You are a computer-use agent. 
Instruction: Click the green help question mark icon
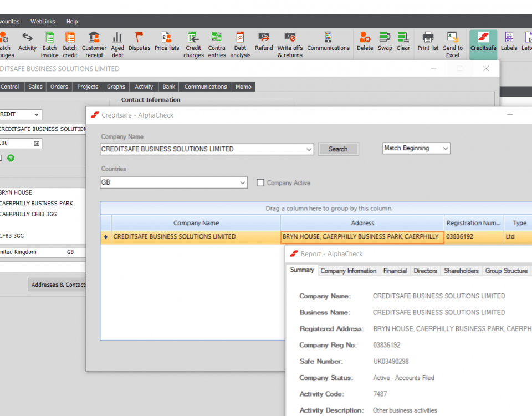click(x=11, y=158)
